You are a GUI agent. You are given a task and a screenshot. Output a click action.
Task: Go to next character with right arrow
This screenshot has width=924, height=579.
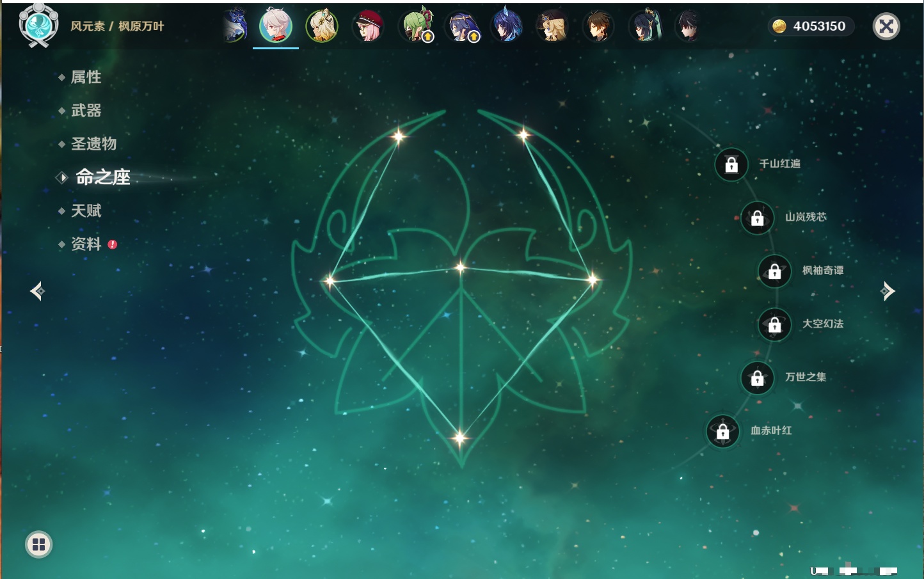888,291
